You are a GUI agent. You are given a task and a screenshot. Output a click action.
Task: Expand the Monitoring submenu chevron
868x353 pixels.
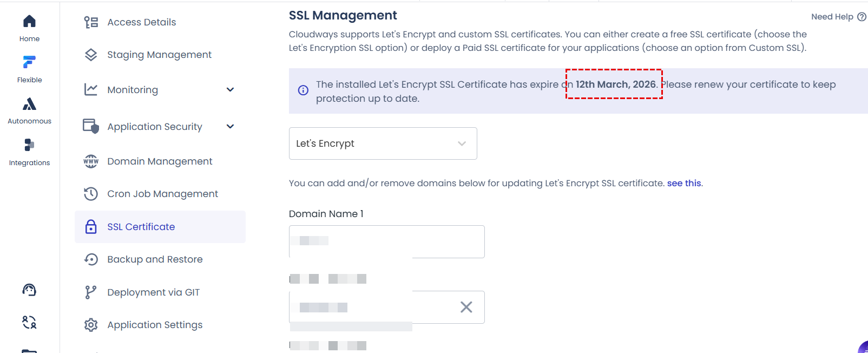[230, 89]
